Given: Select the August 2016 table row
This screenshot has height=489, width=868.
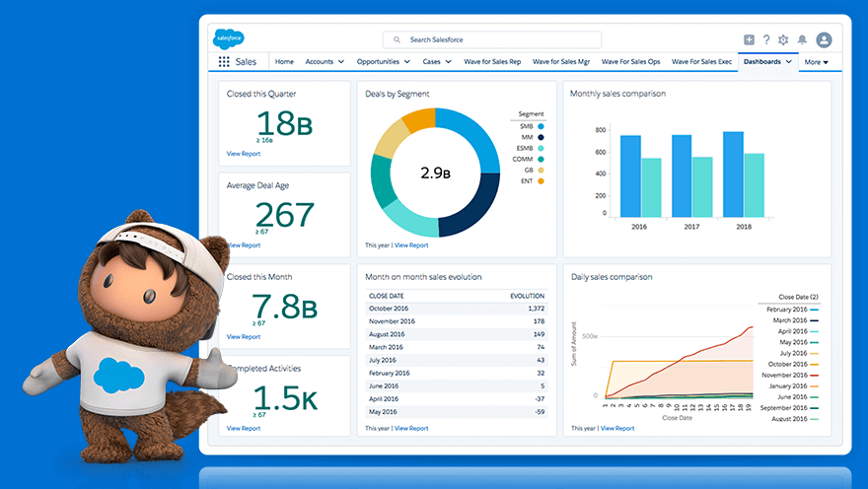Looking at the screenshot, I should pyautogui.click(x=457, y=334).
